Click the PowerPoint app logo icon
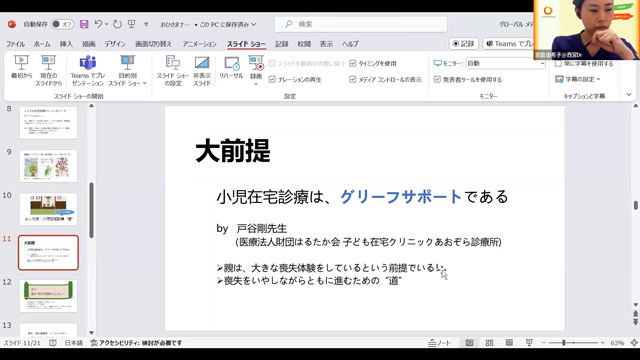This screenshot has height=360, width=640. coord(12,24)
